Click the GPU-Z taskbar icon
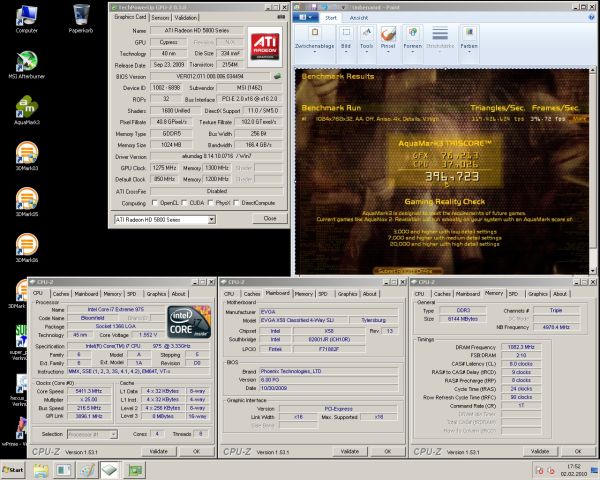 134,470
